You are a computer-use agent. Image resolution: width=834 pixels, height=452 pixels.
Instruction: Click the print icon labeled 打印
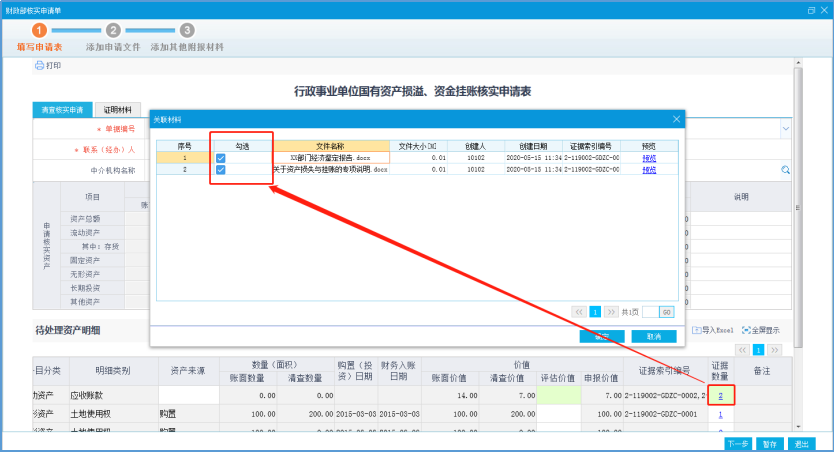[48, 66]
